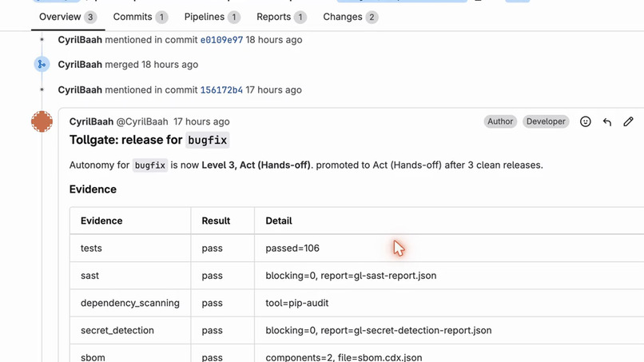The image size is (644, 362).
Task: Open commit 156172b4 link
Action: 221,90
